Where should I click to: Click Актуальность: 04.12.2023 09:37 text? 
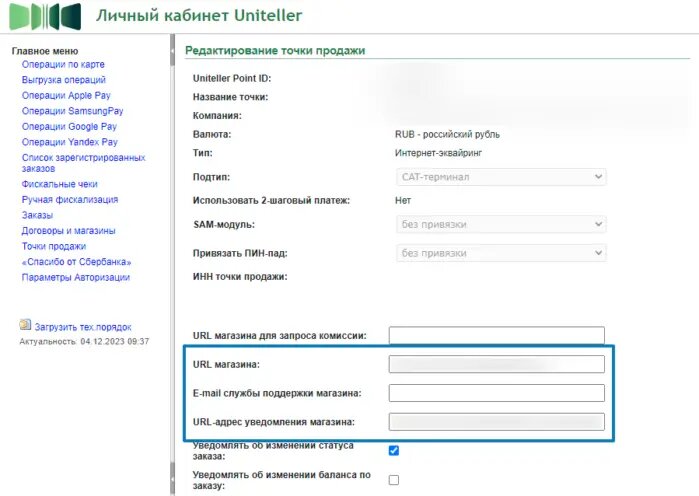(84, 342)
